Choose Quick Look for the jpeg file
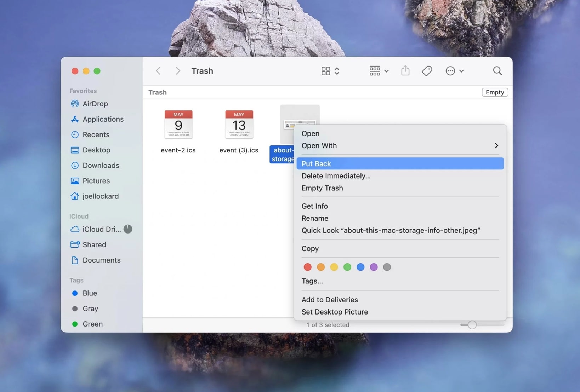 [400, 230]
